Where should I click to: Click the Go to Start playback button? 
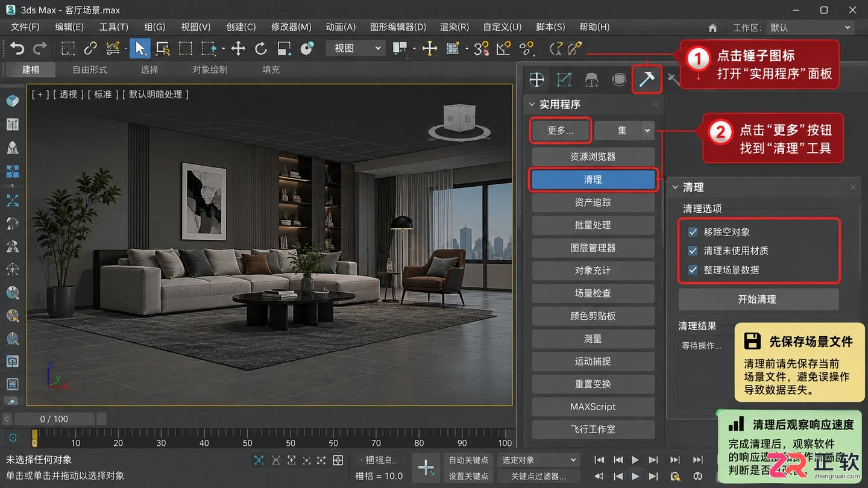tap(599, 460)
